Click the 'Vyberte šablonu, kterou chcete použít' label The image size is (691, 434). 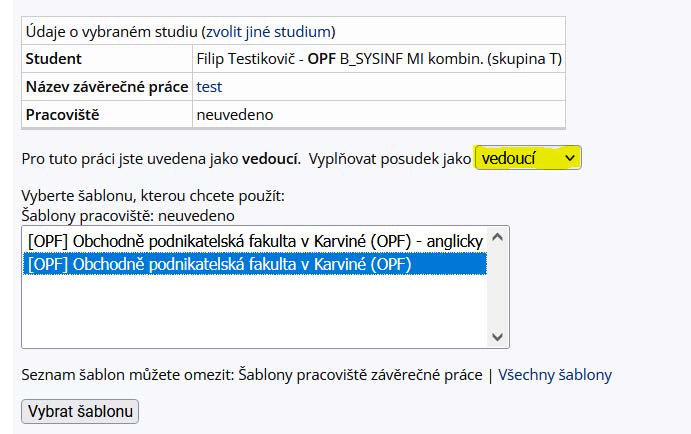(153, 196)
